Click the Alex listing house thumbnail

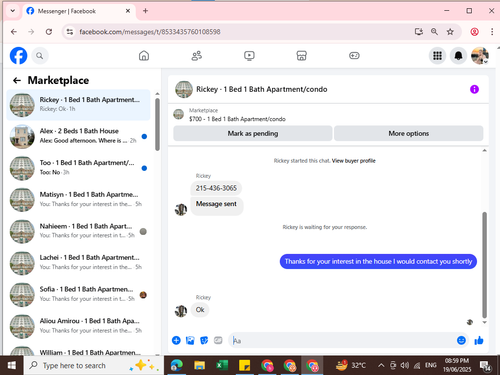coord(22,136)
